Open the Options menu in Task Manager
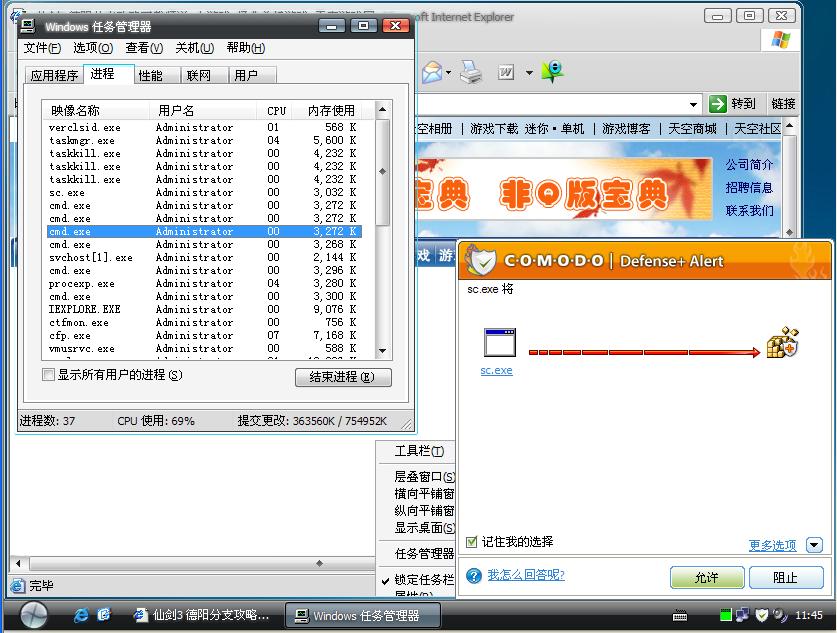This screenshot has width=837, height=633. [x=93, y=48]
